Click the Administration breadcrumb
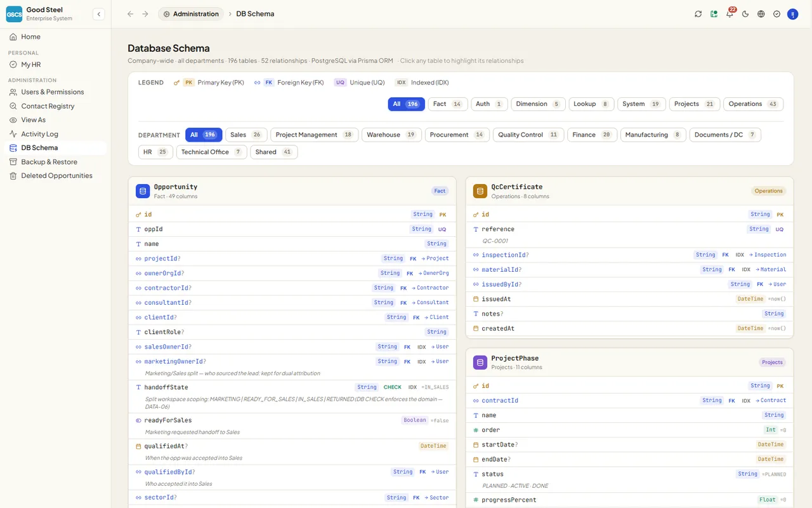This screenshot has width=812, height=508. click(x=191, y=14)
